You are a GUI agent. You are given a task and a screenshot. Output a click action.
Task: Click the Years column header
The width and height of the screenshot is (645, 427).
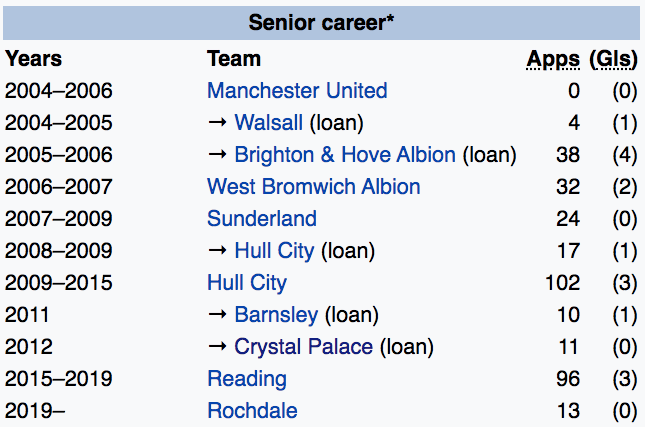pos(33,59)
